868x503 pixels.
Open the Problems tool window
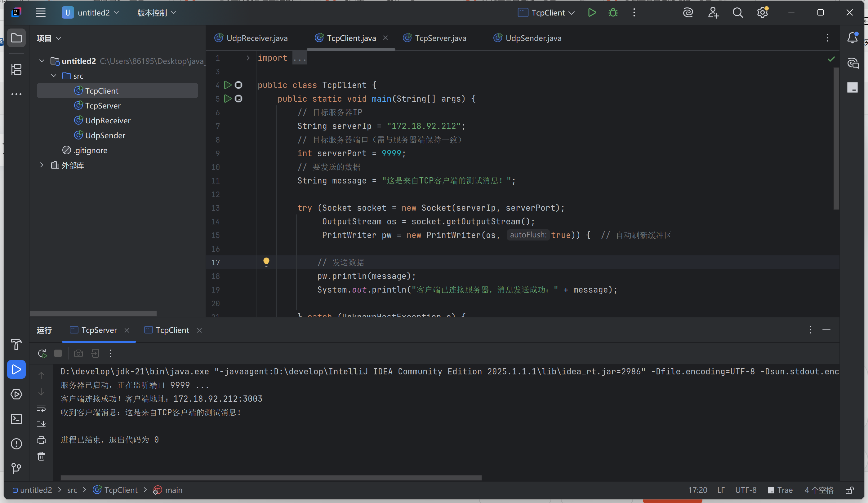pos(16,444)
